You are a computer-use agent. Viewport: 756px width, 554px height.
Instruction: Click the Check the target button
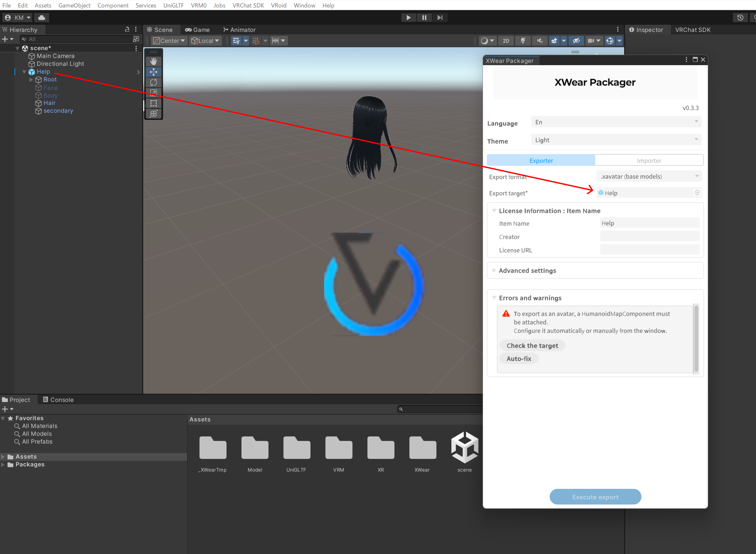(x=532, y=345)
